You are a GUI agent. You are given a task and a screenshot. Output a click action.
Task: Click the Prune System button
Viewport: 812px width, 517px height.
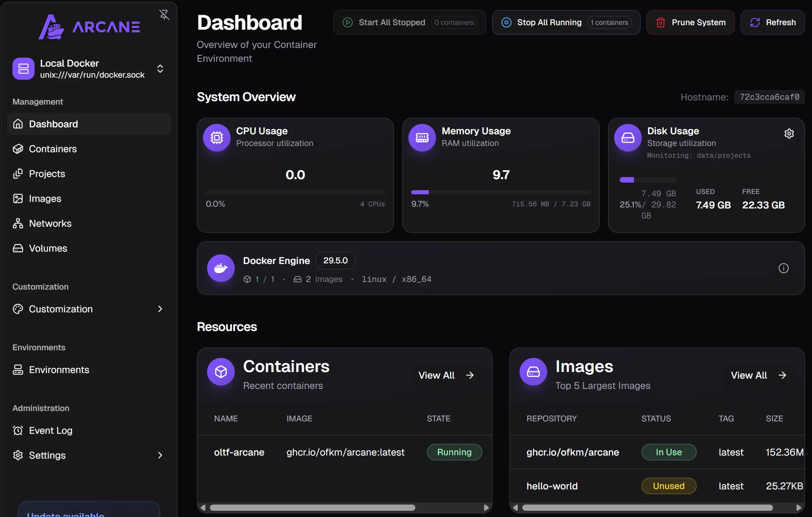[690, 22]
